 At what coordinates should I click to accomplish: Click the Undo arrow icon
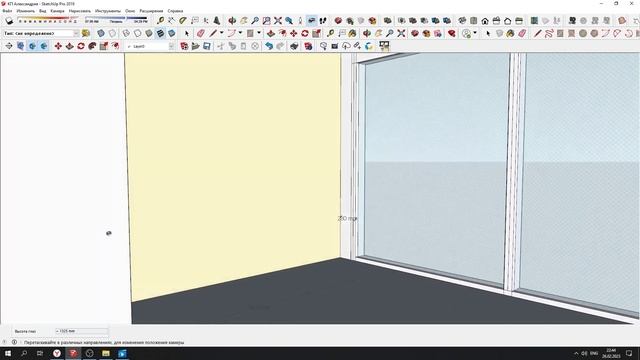tap(269, 46)
